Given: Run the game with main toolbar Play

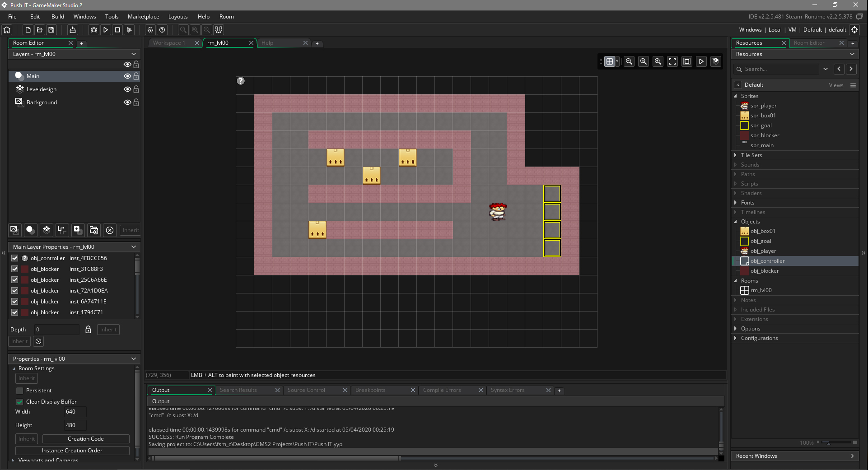Looking at the screenshot, I should coord(106,30).
